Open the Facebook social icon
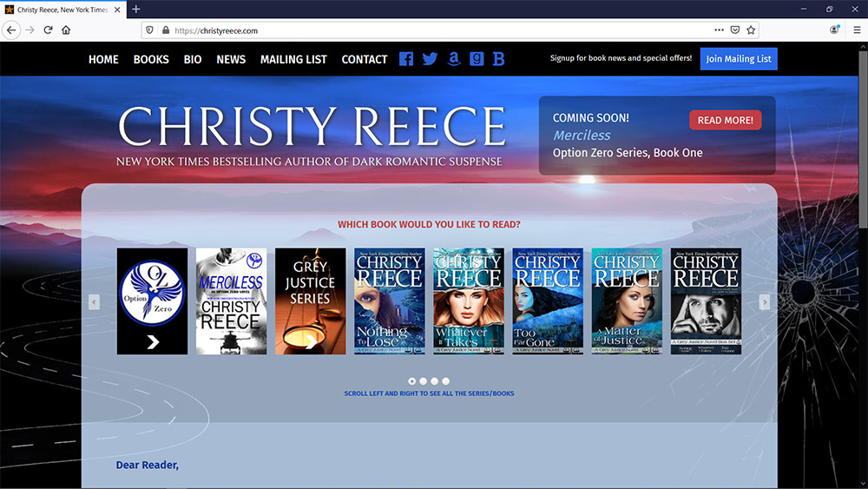868x489 pixels. (x=406, y=59)
